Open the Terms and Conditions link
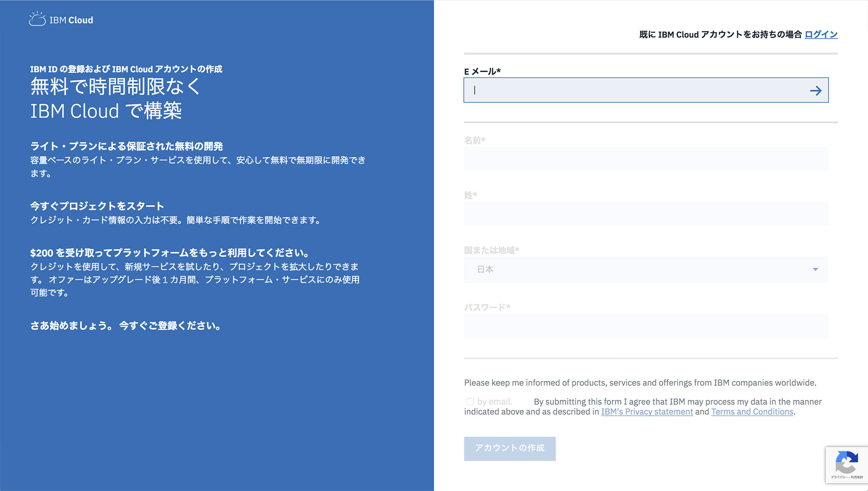This screenshot has width=868, height=491. click(x=752, y=412)
